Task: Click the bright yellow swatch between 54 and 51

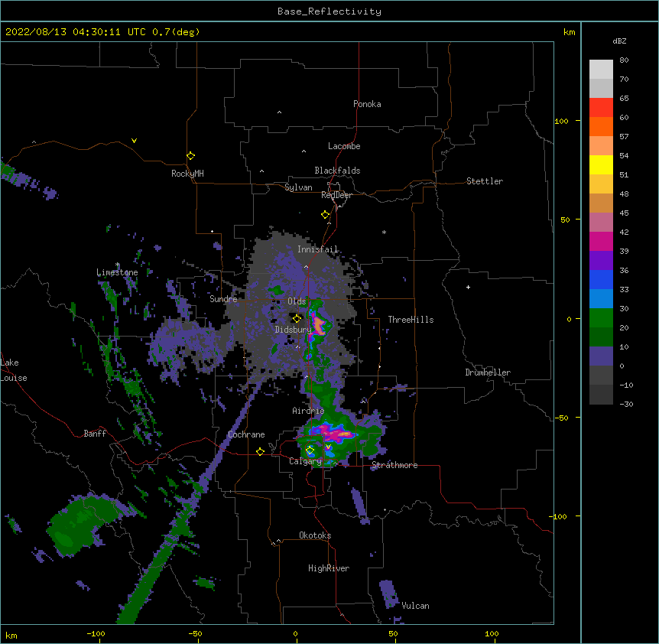Action: click(601, 164)
